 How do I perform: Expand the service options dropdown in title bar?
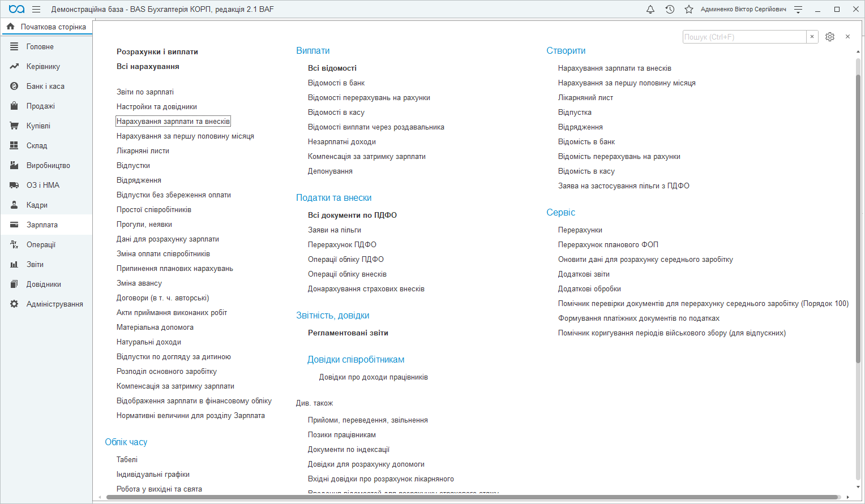click(x=798, y=9)
